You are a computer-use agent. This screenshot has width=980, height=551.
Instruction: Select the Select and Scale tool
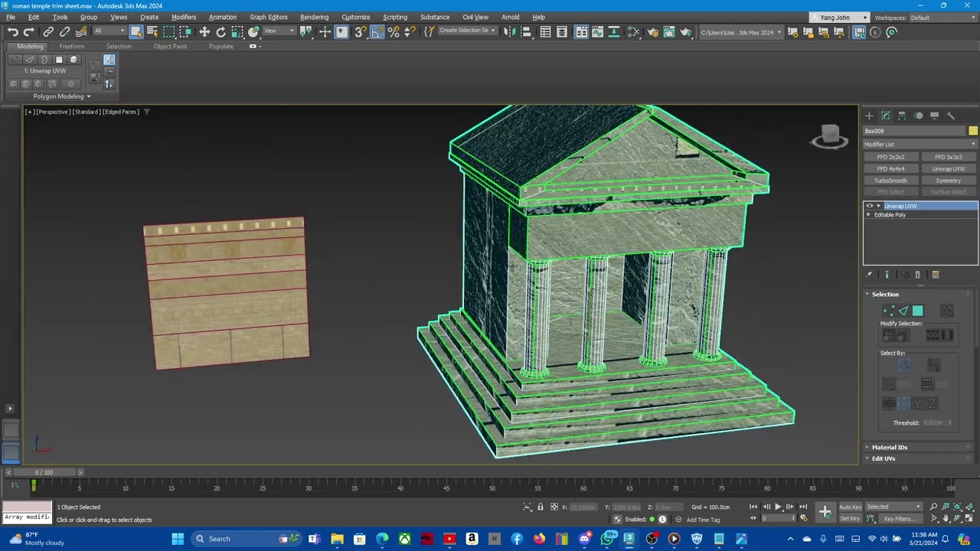coord(237,31)
